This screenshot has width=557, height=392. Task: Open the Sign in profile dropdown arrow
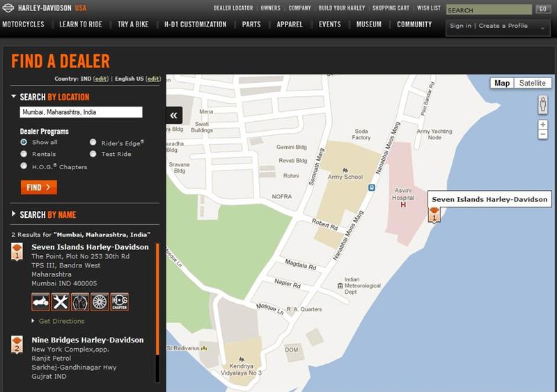543,29
